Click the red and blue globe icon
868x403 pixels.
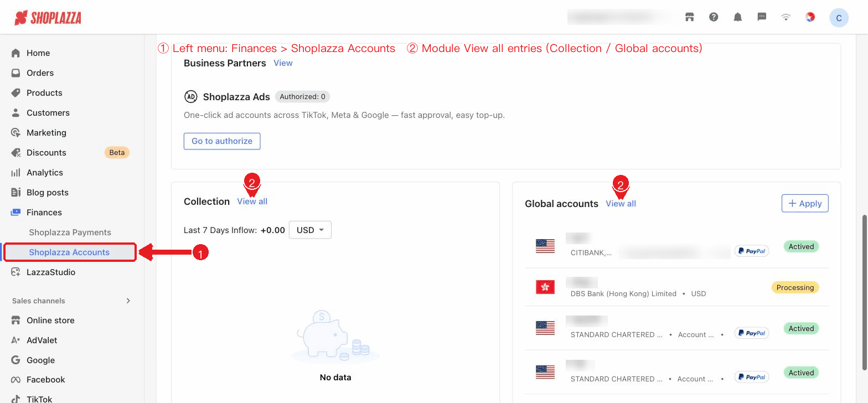(x=810, y=17)
